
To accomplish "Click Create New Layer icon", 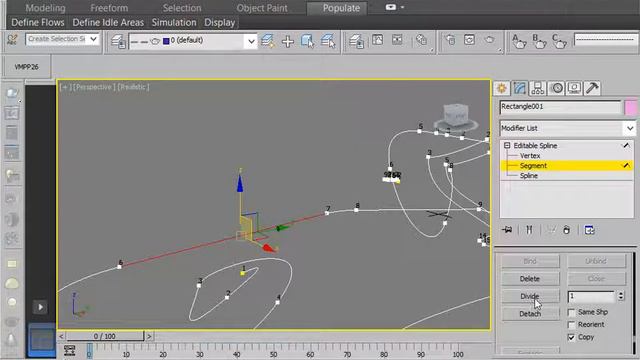I will [x=268, y=41].
